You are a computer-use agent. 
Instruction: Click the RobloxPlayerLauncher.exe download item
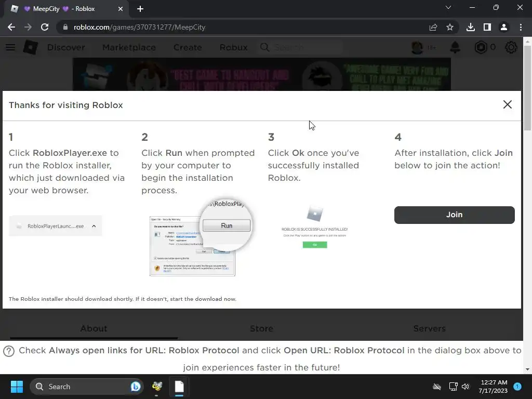tap(55, 226)
